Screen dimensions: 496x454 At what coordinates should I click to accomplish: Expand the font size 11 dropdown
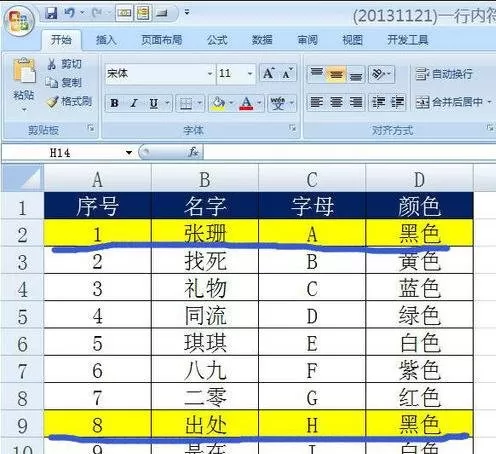250,73
